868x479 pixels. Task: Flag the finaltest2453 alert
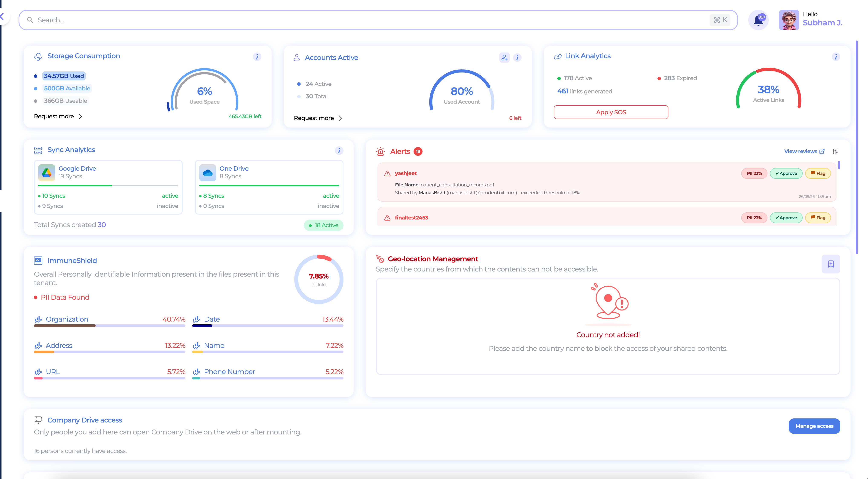[818, 218]
